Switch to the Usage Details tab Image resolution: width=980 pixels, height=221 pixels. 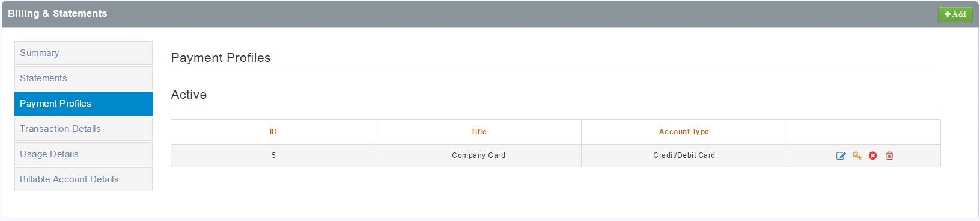point(84,154)
